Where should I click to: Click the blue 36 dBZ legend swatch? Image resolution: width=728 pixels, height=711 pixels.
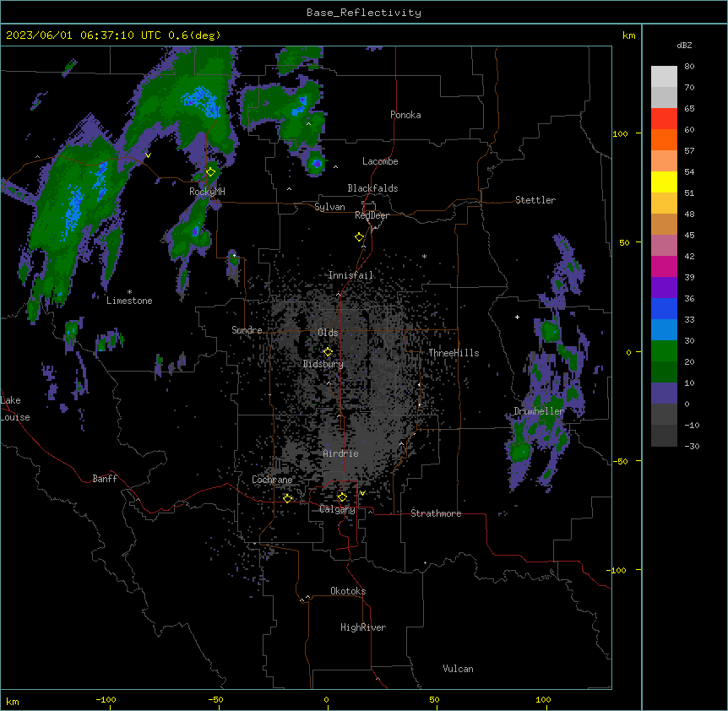click(664, 308)
